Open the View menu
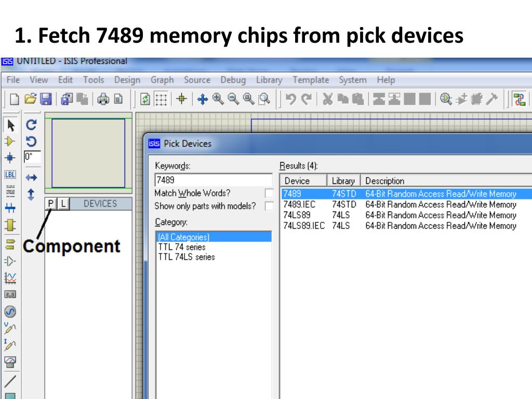The image size is (532, 399). tap(38, 80)
